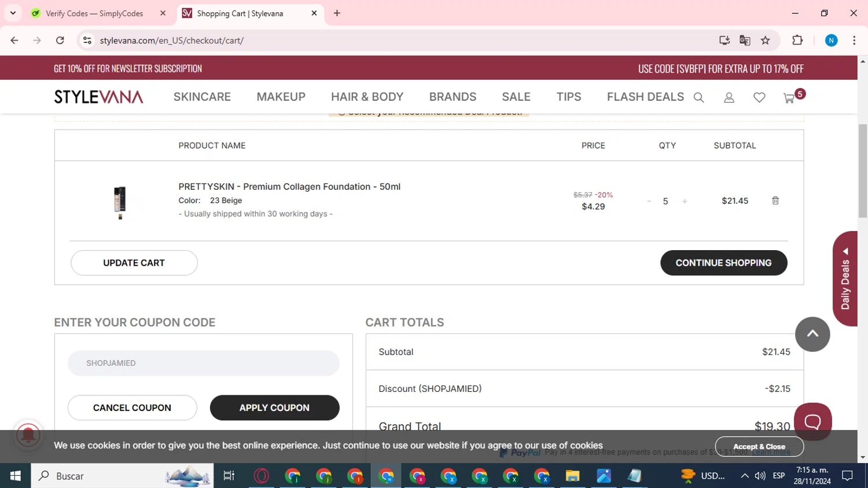Image resolution: width=868 pixels, height=488 pixels.
Task: Click the translate page icon
Action: click(745, 41)
